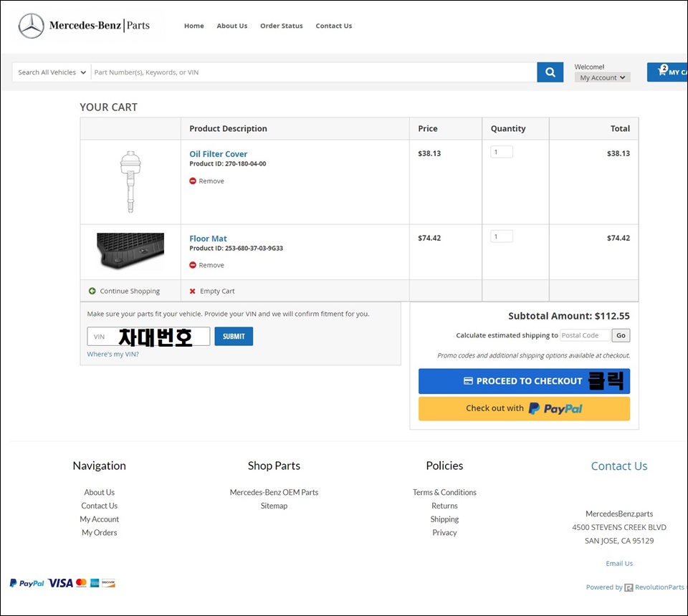Viewport: 688px width, 616px height.
Task: Open Contact Us in top navigation
Action: tap(334, 26)
